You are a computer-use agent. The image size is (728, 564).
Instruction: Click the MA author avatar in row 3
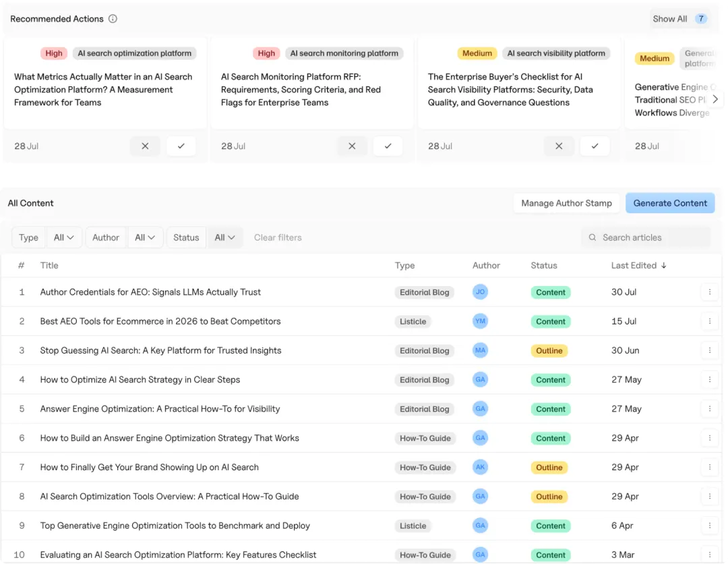point(480,350)
